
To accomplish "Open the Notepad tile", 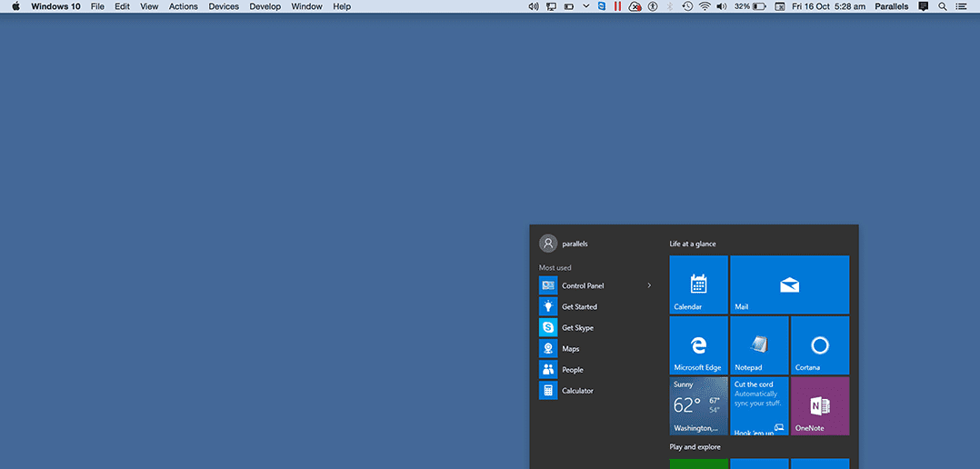I will (x=759, y=344).
